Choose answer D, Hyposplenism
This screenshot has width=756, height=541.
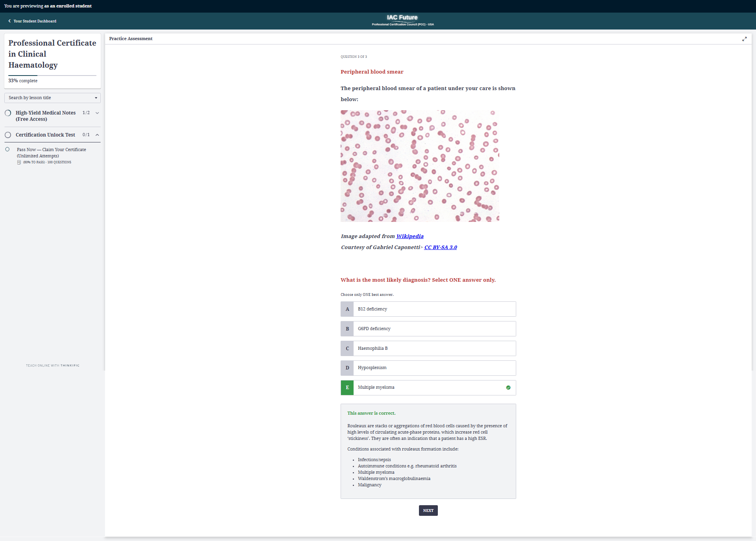[428, 368]
